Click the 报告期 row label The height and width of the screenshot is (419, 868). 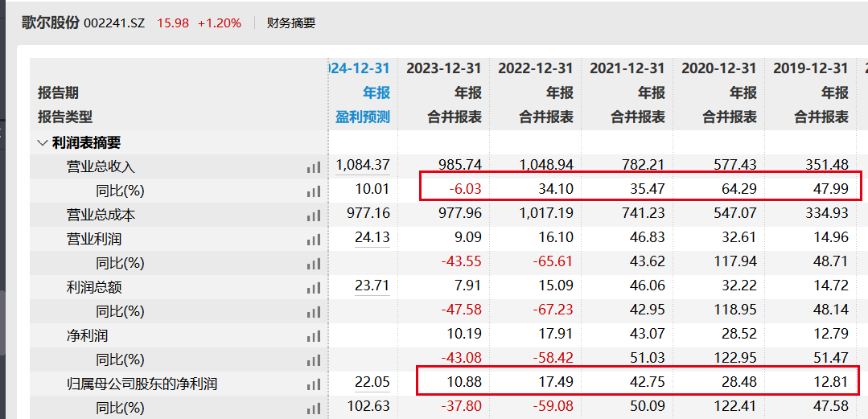58,93
